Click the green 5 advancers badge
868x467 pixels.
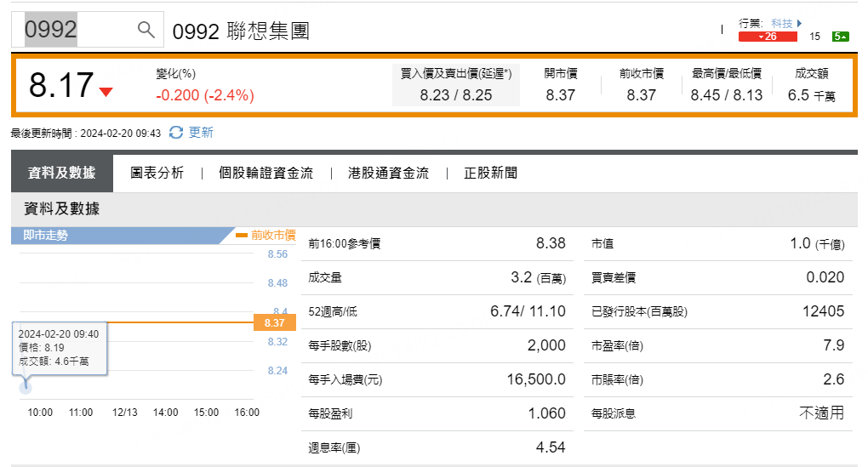[840, 37]
